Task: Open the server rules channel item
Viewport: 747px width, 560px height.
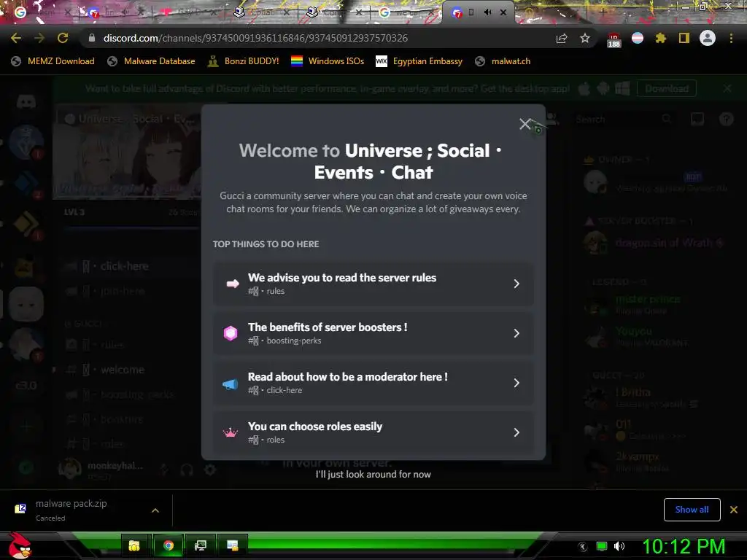Action: coord(373,284)
